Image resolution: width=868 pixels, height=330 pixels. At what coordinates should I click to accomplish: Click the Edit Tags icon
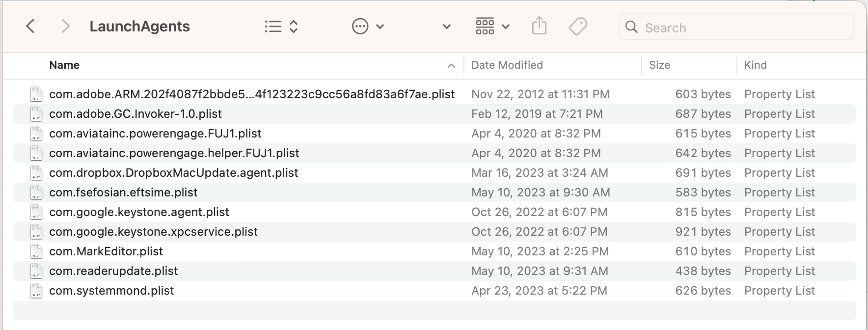click(x=577, y=26)
